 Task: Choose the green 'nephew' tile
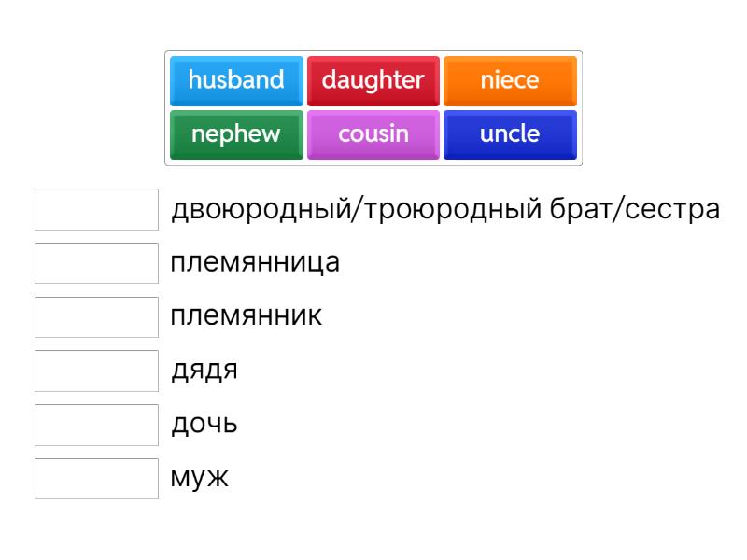[236, 134]
